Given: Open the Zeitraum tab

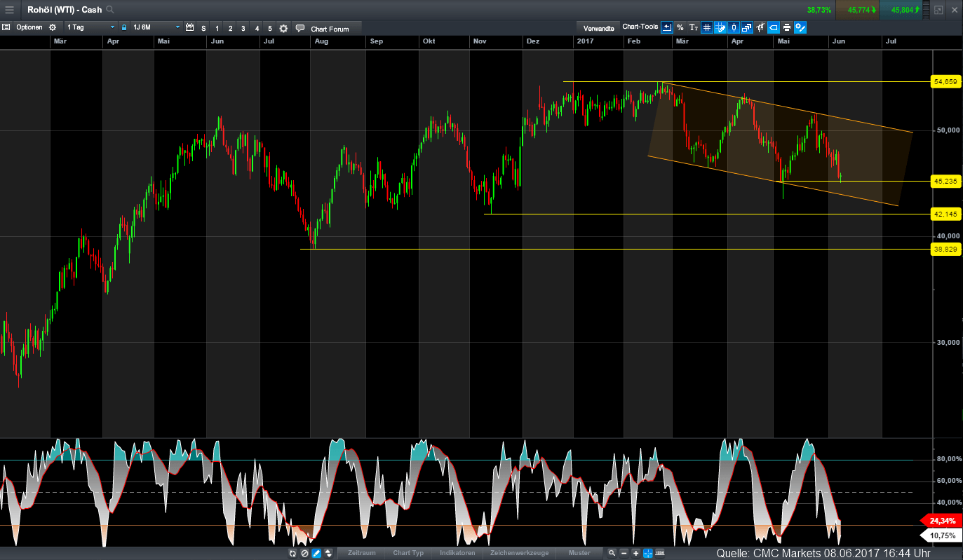Looking at the screenshot, I should 362,553.
